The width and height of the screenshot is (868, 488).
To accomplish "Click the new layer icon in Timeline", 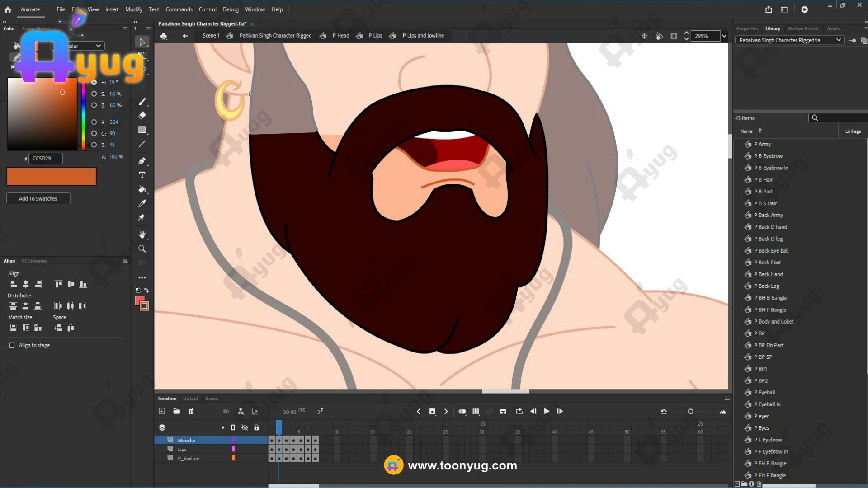I will [x=162, y=411].
